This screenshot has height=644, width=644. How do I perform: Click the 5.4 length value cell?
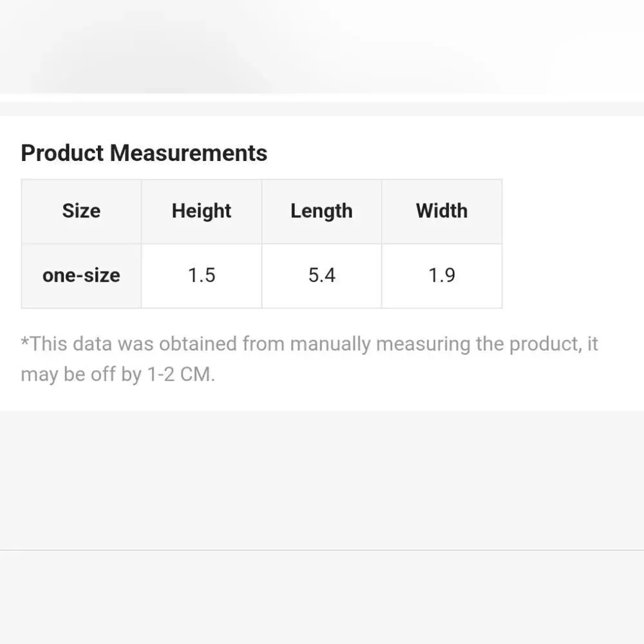coord(321,276)
